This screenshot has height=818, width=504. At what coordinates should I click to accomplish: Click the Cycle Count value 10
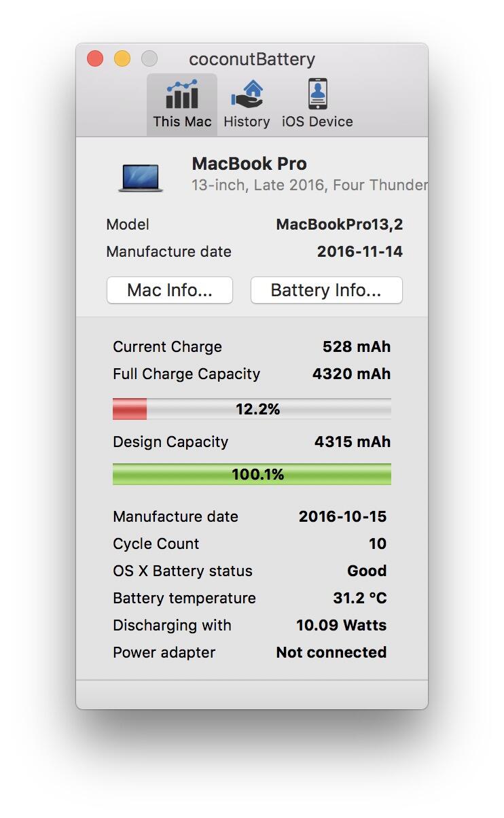pos(378,544)
